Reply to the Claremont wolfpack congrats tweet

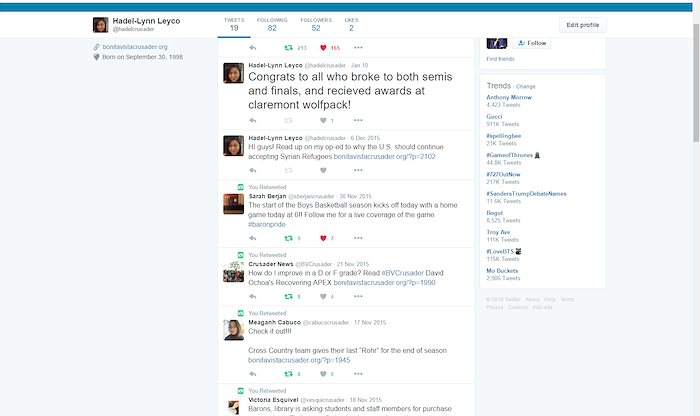[253, 121]
